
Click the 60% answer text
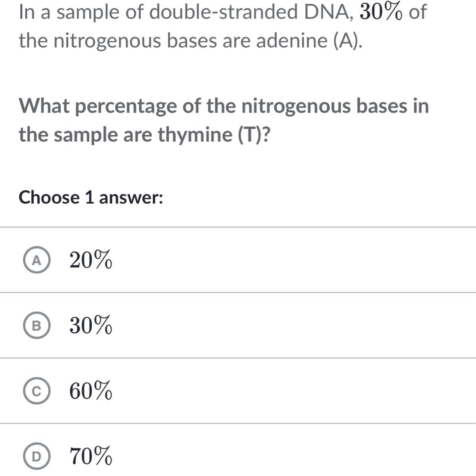click(91, 392)
